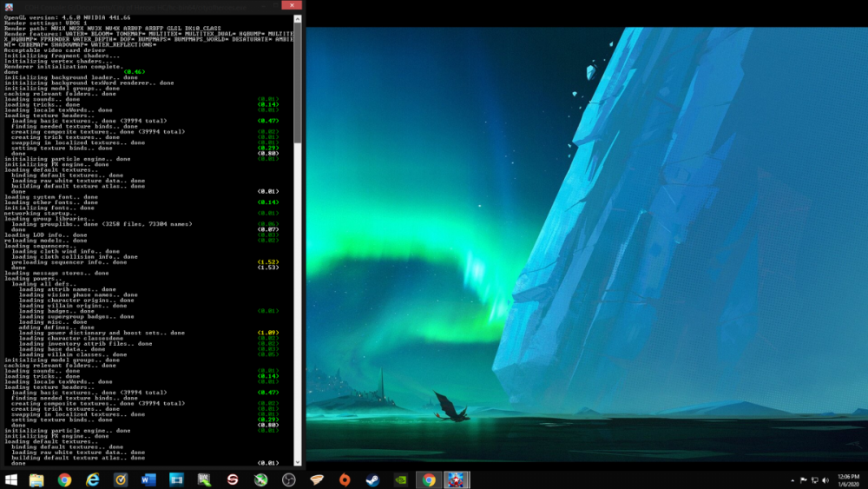Screen dimensions: 868x489
Task: Click the 'Render settings: VBOS 1' line
Action: [x=45, y=23]
